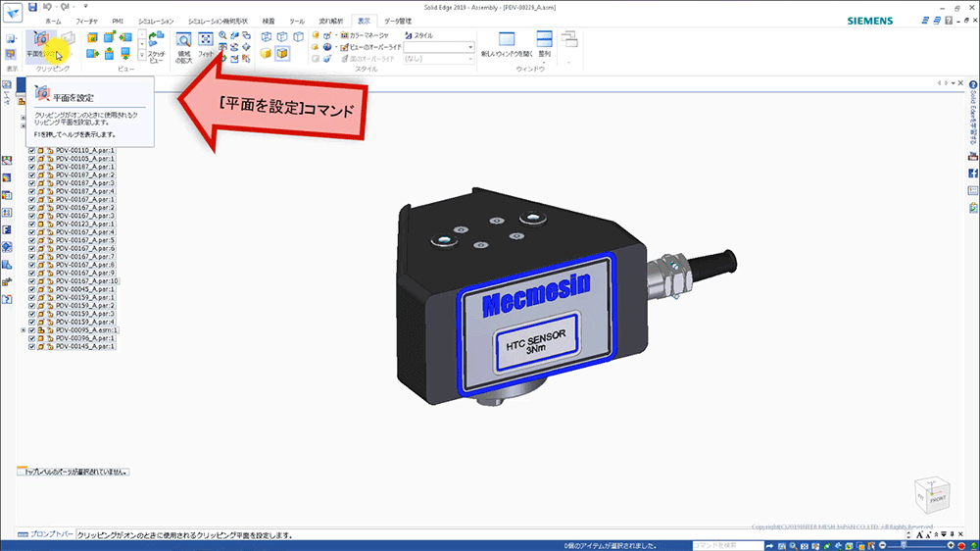Switch to the Home (ホーム) ribbon tab
The width and height of the screenshot is (980, 551).
(53, 21)
